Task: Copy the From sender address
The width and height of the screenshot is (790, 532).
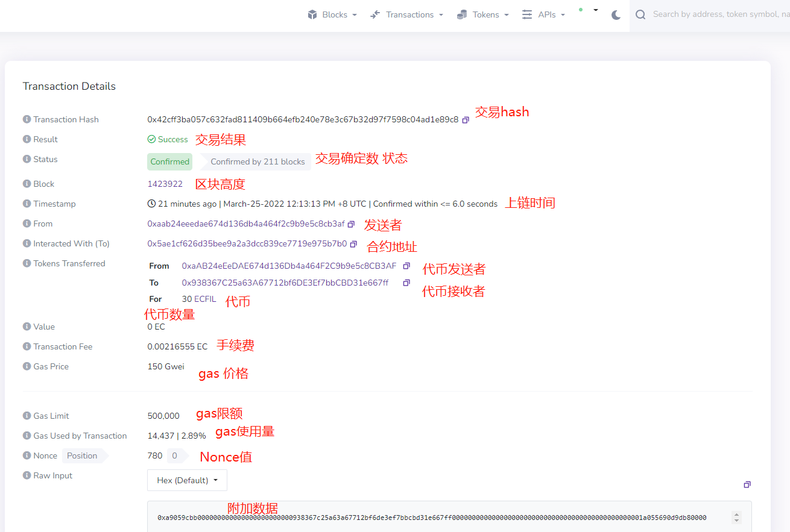Action: 352,224
